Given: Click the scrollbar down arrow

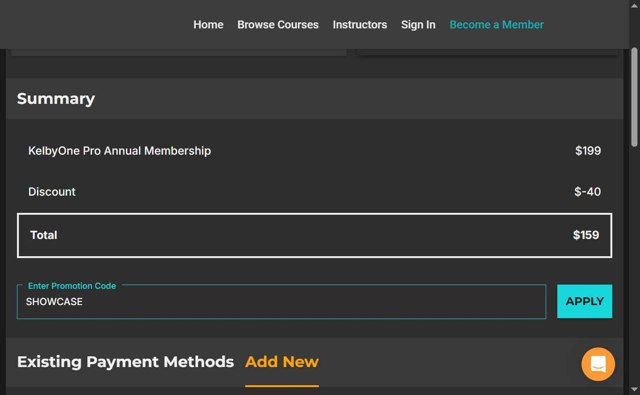Looking at the screenshot, I should coord(634,389).
